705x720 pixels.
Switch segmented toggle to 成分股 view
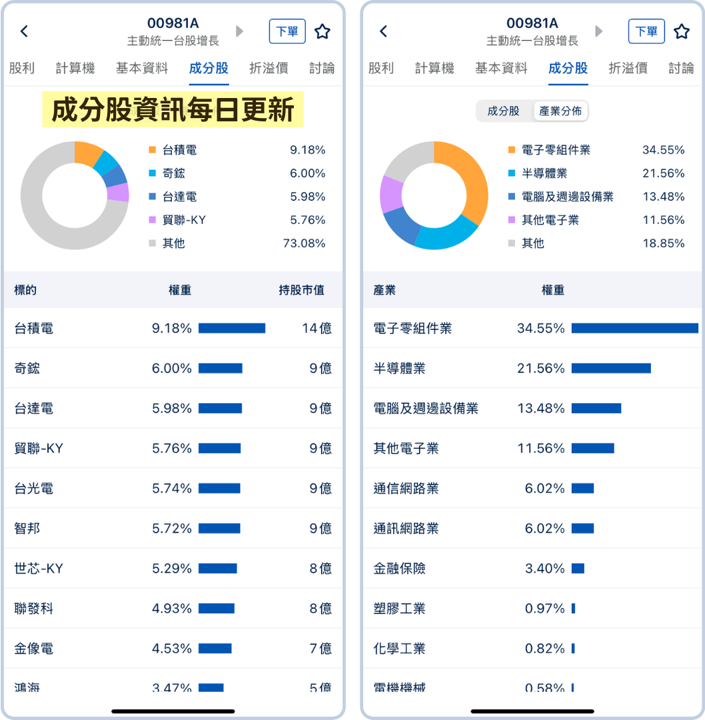click(x=503, y=111)
